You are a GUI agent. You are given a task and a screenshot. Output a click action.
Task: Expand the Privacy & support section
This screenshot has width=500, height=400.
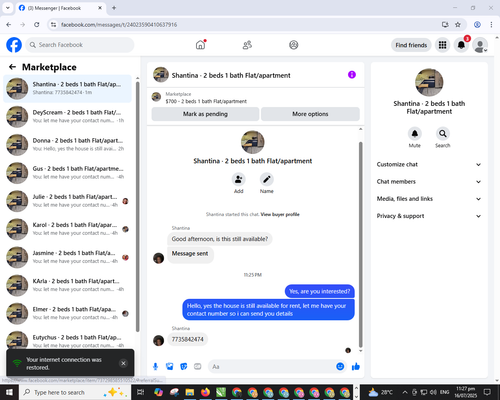click(429, 216)
